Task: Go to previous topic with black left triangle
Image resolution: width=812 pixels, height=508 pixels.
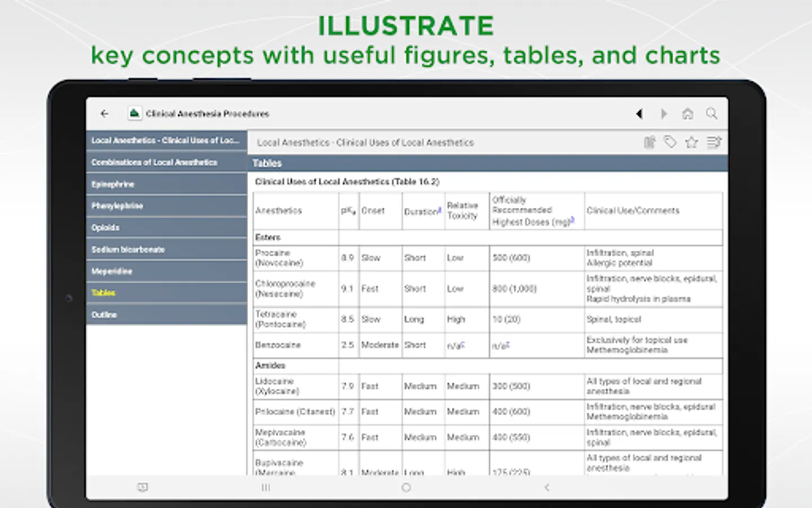Action: click(639, 114)
